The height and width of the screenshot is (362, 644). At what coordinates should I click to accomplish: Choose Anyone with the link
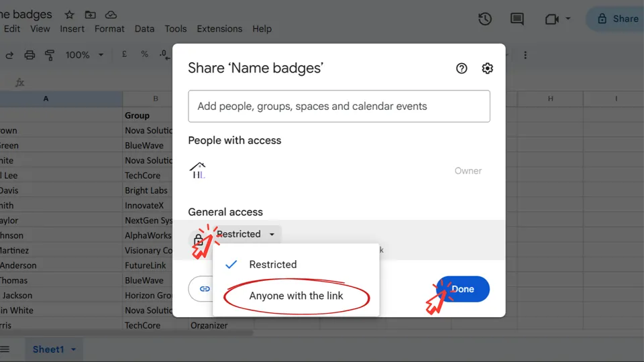coord(296,296)
